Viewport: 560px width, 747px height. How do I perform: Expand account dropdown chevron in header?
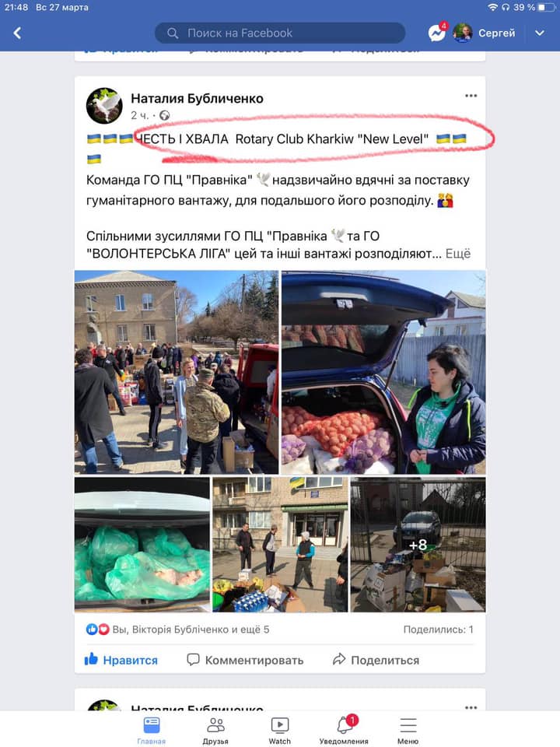[x=540, y=33]
